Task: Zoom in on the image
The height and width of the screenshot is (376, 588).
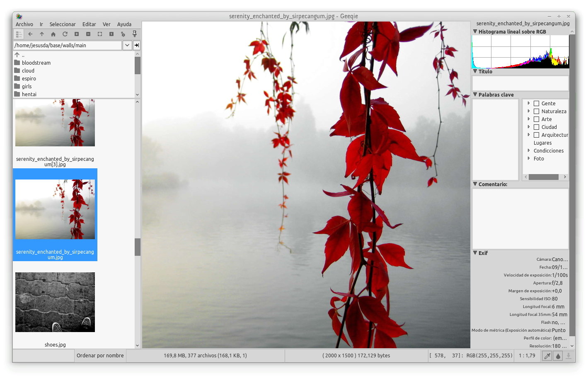Action: (77, 34)
